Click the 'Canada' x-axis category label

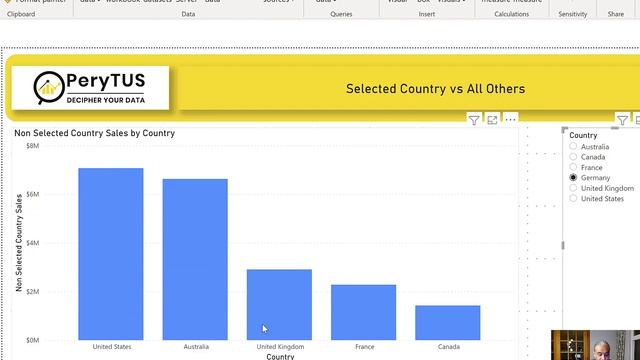(449, 347)
